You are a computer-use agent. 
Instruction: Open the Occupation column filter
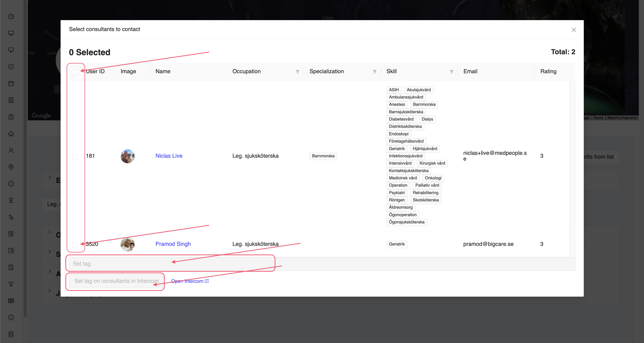(297, 72)
